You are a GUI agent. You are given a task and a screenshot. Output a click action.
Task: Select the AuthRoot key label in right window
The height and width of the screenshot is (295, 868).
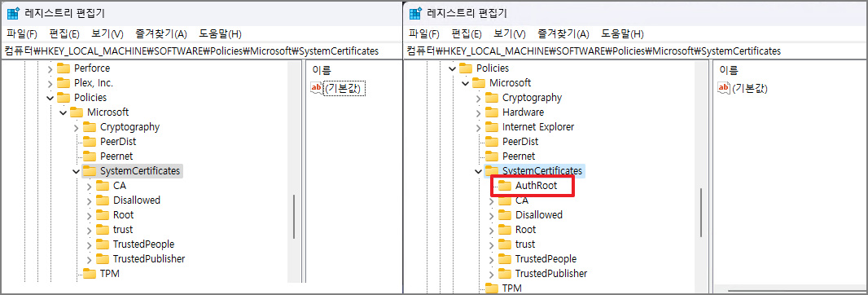point(536,187)
